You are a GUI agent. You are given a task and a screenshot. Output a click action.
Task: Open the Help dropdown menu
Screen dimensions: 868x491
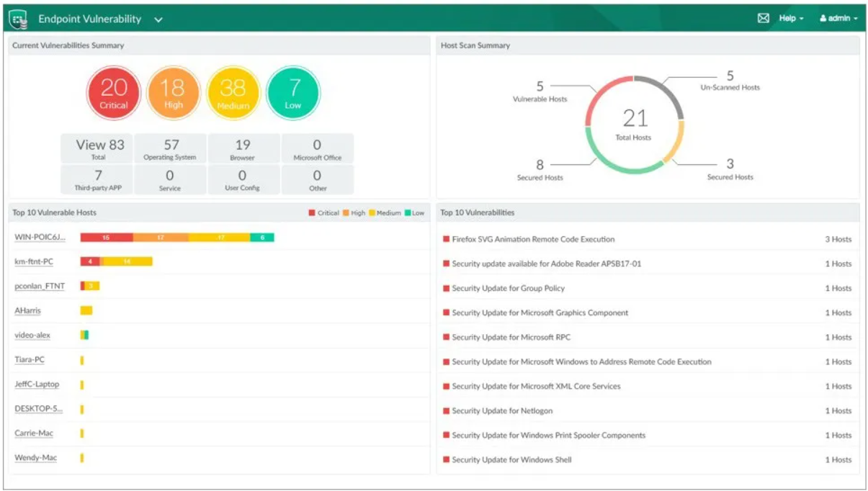pos(790,19)
